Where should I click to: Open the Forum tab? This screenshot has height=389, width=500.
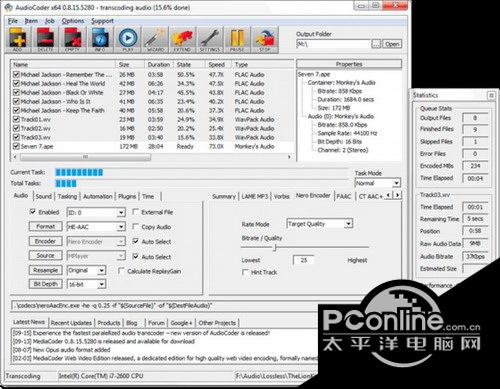pos(156,323)
